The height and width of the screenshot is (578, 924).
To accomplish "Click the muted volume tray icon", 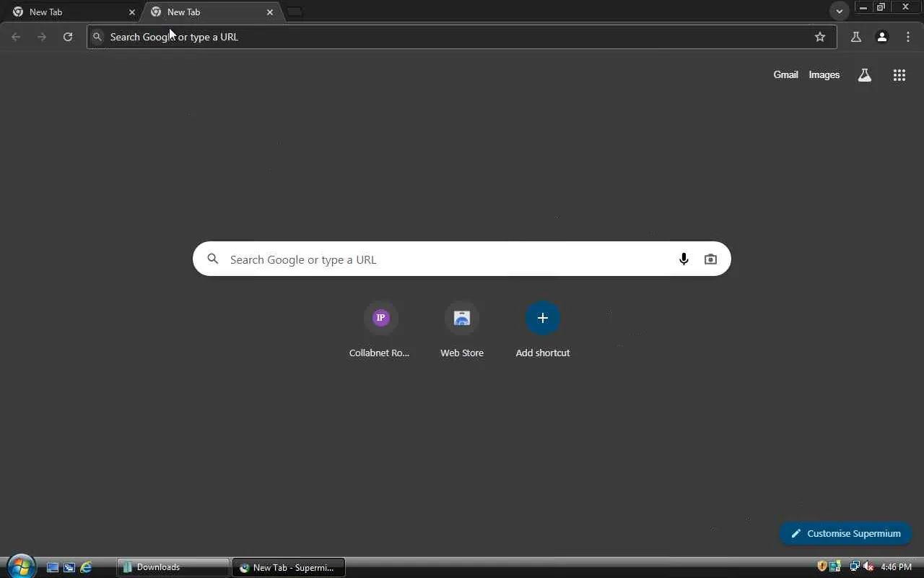I will point(869,566).
